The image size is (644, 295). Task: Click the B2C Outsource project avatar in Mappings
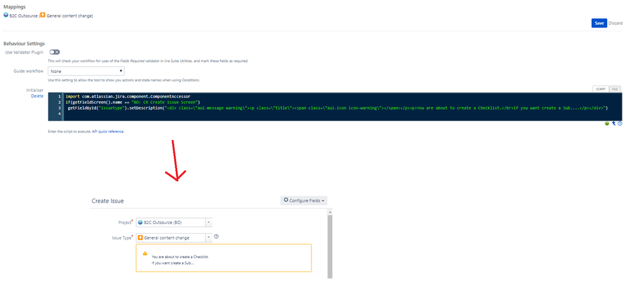(x=6, y=15)
